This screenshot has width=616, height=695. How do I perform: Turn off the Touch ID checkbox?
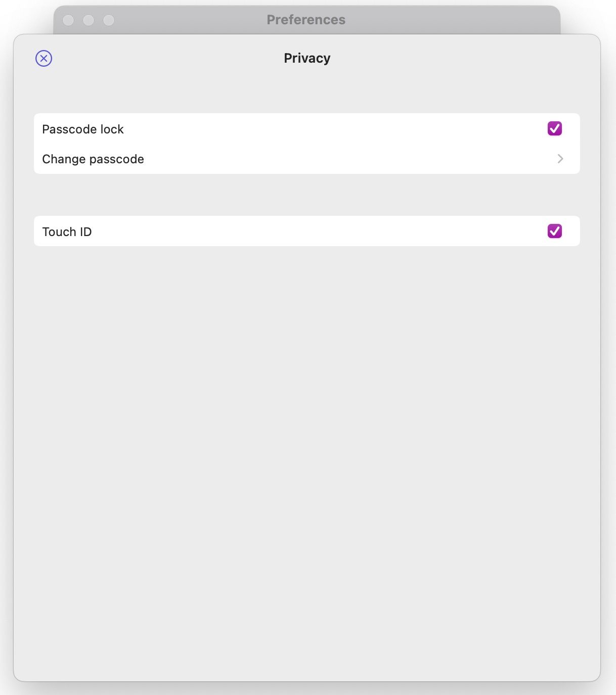[554, 231]
